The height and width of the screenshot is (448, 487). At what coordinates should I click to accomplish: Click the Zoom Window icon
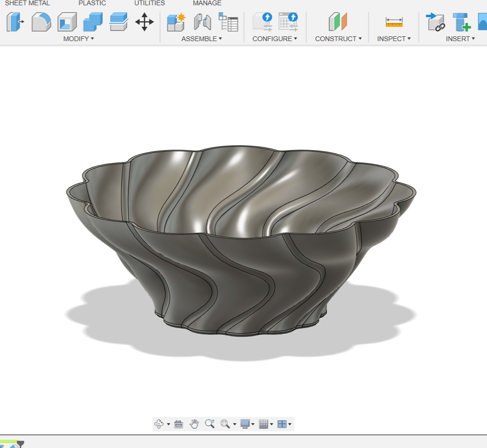pos(225,424)
